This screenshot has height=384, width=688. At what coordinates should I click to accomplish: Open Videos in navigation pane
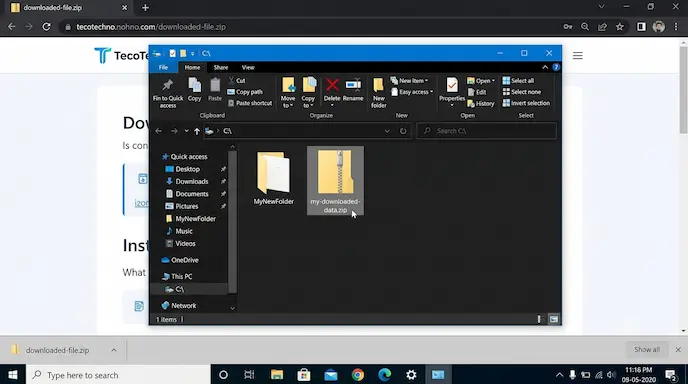[x=181, y=243]
